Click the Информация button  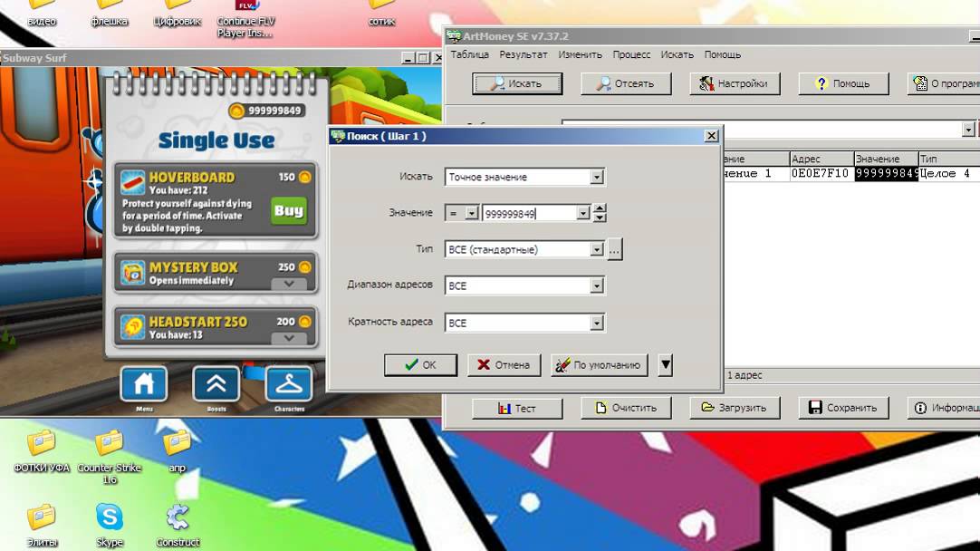945,408
